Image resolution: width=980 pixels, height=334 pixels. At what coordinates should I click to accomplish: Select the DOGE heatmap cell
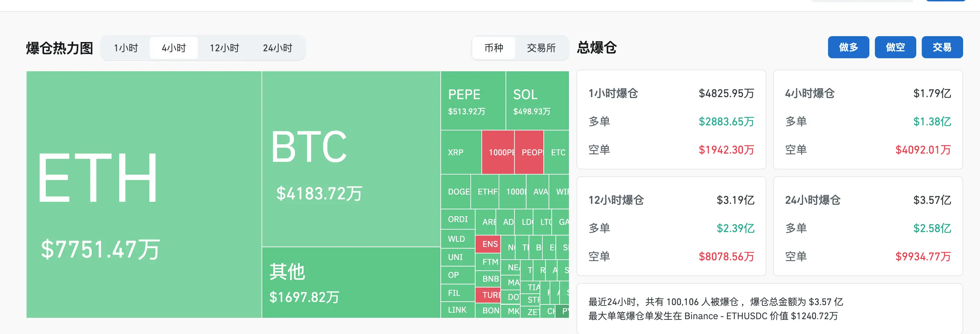(456, 191)
